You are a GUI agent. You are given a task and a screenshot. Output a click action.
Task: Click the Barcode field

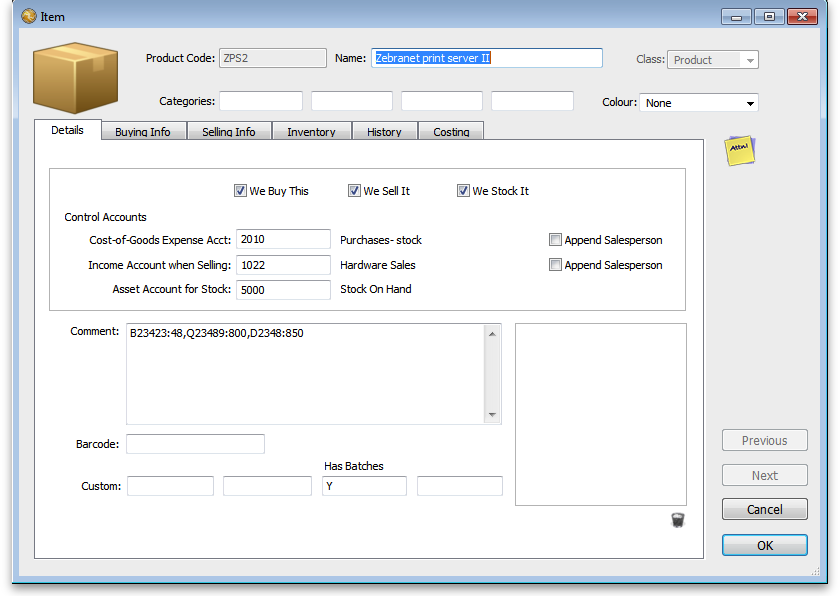[x=196, y=444]
